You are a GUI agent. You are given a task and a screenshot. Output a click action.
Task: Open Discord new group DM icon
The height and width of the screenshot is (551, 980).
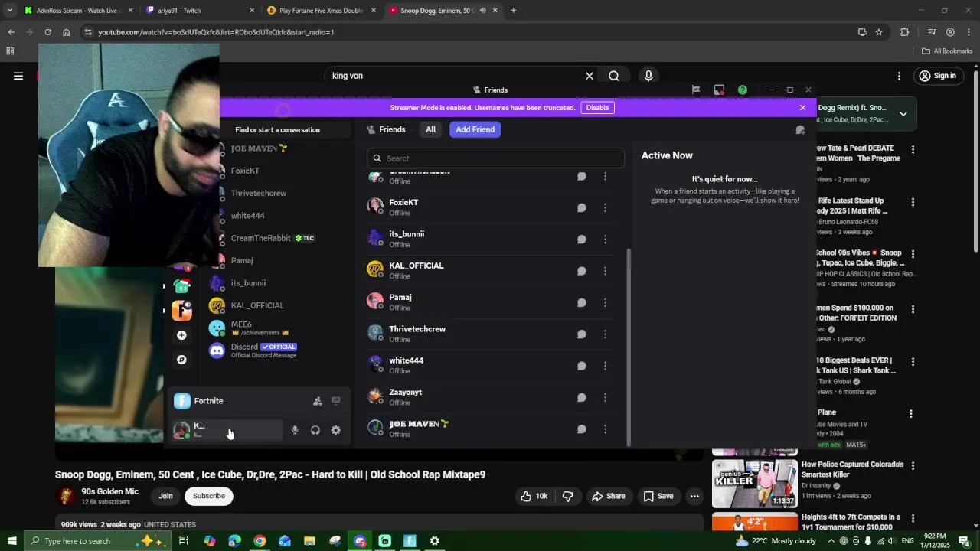click(x=800, y=130)
